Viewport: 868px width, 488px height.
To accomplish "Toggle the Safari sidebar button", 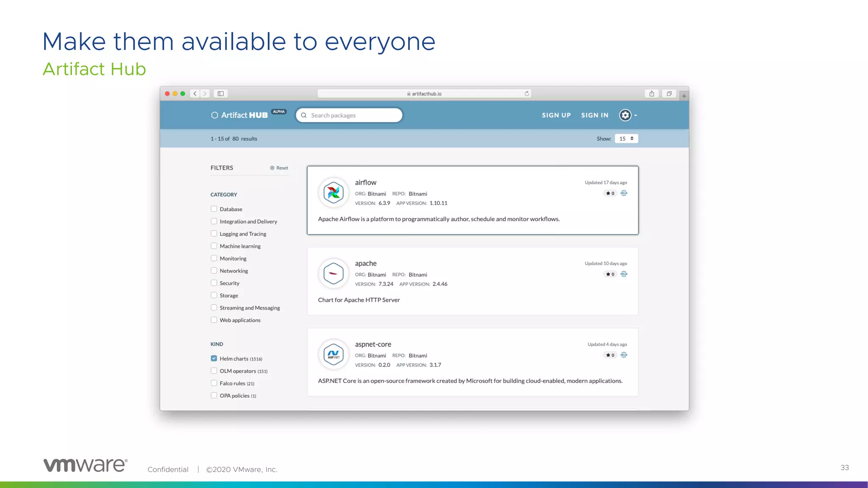I will point(221,94).
